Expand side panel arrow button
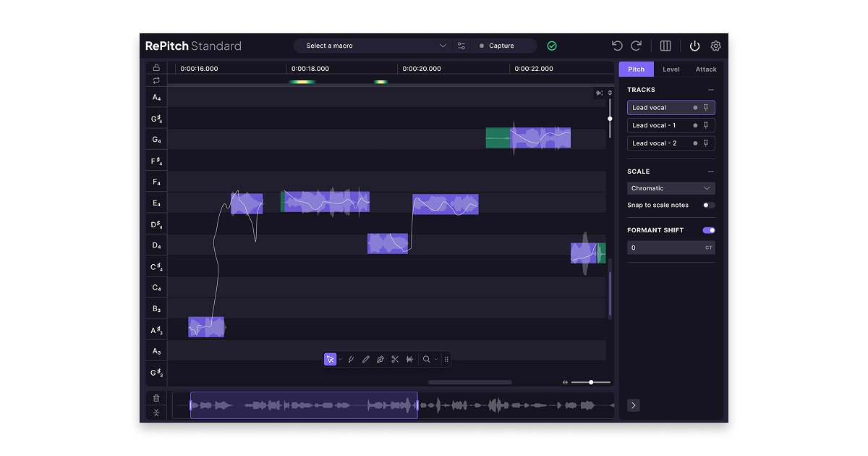Image resolution: width=868 pixels, height=456 pixels. point(634,405)
